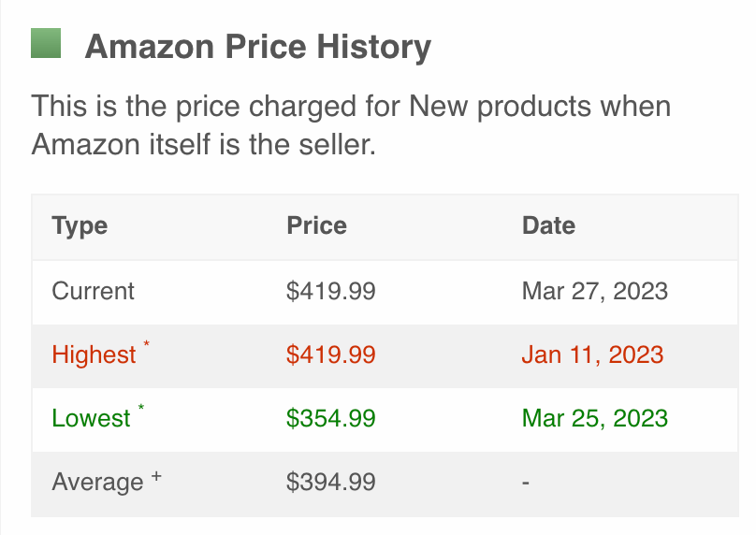Screen dimensions: 756x535
Task: Click the green Amazon legend square
Action: click(x=46, y=43)
